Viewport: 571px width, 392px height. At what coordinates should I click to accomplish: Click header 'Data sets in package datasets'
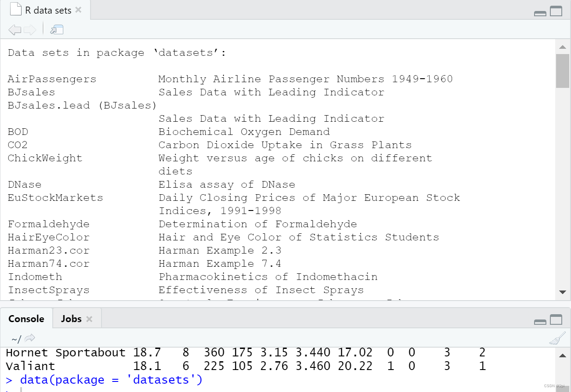[x=117, y=53]
